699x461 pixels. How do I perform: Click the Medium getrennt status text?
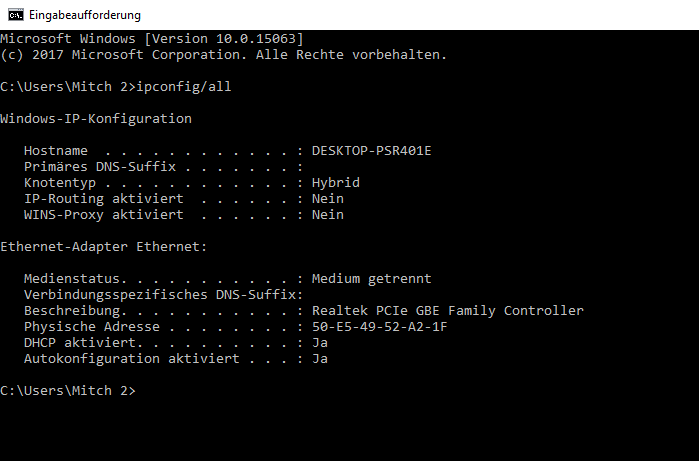coord(371,279)
